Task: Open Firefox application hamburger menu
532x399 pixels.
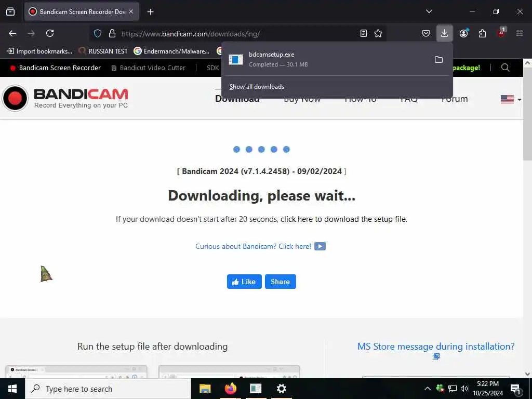Action: point(520,33)
